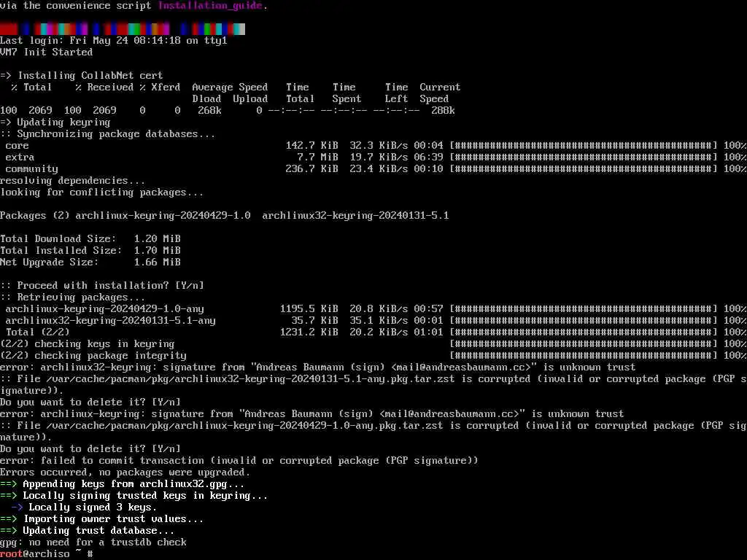Click the 'community' database name
Screen dimensions: 747x560
pyautogui.click(x=32, y=169)
